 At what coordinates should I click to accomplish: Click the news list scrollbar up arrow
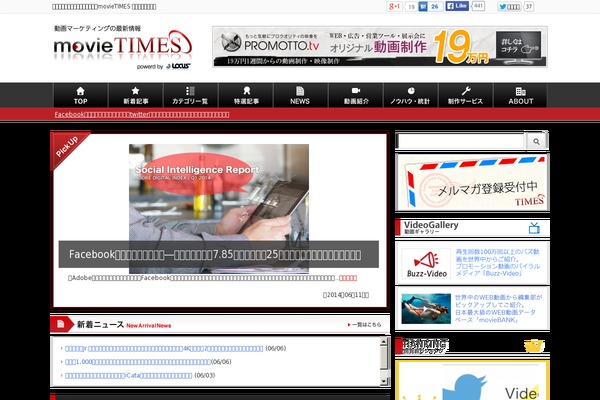[384, 341]
